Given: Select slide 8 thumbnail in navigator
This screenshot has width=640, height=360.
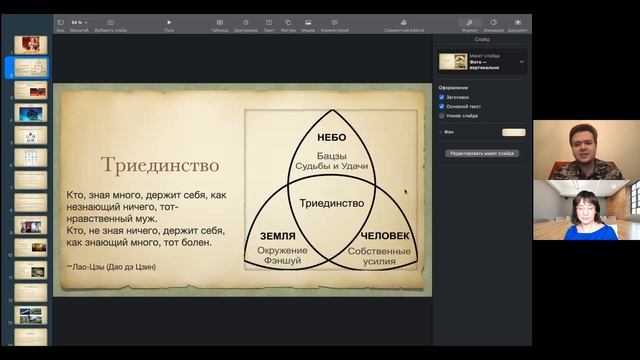Looking at the screenshot, I should 31,202.
